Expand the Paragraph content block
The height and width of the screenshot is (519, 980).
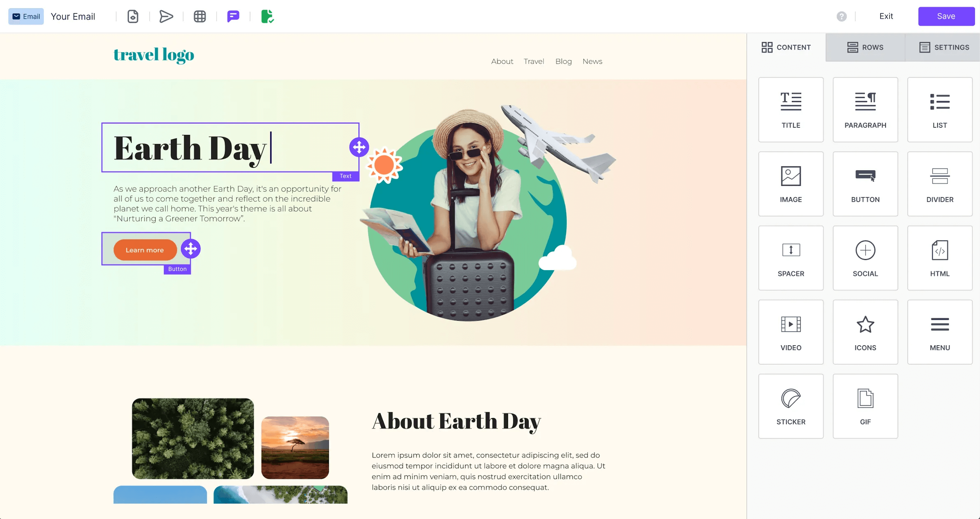tap(865, 109)
